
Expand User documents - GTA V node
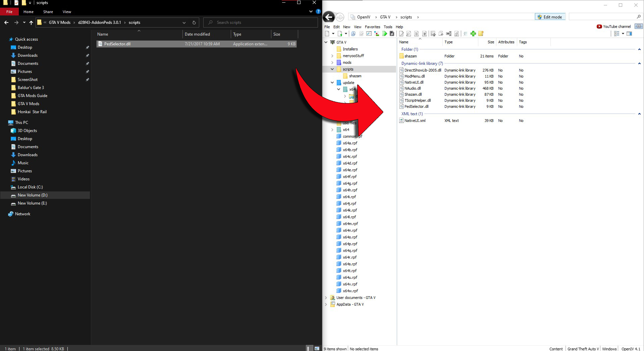(326, 298)
